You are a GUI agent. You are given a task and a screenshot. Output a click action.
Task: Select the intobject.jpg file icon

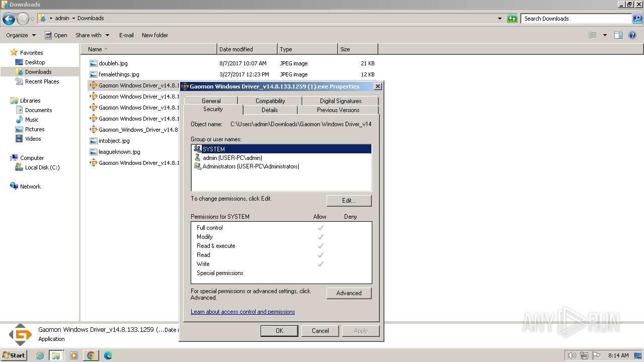93,141
